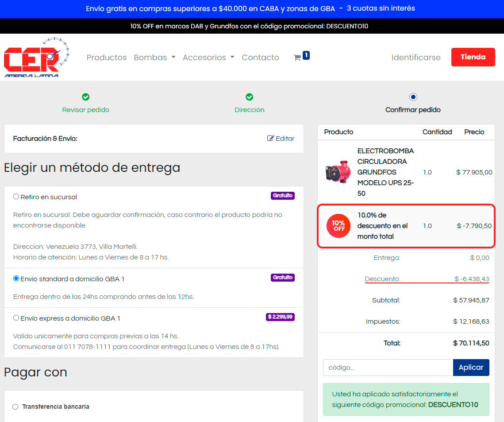Go to Productos page
The height and width of the screenshot is (422, 504).
coord(107,57)
